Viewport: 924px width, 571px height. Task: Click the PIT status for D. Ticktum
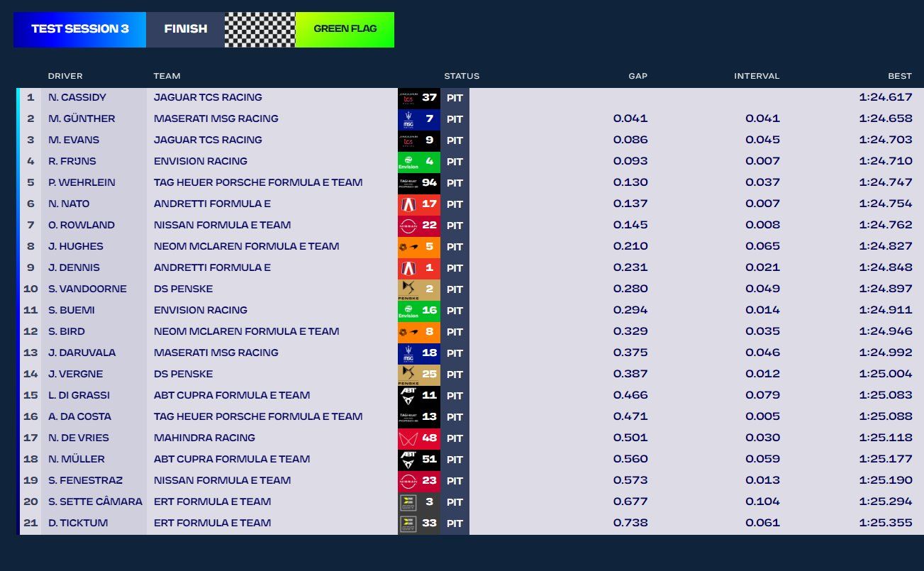point(455,523)
